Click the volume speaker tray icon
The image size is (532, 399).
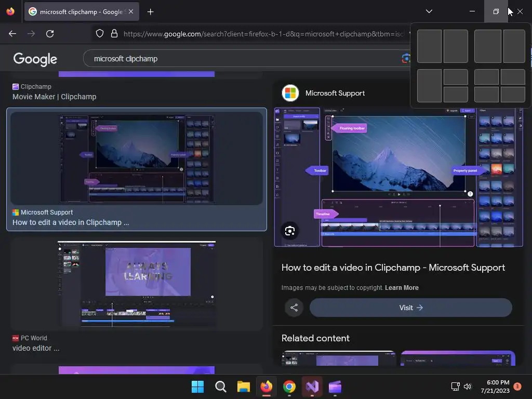(x=468, y=387)
